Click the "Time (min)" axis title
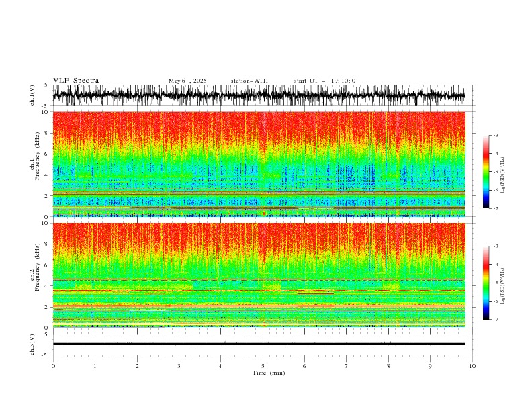The image size is (532, 411). point(269,373)
